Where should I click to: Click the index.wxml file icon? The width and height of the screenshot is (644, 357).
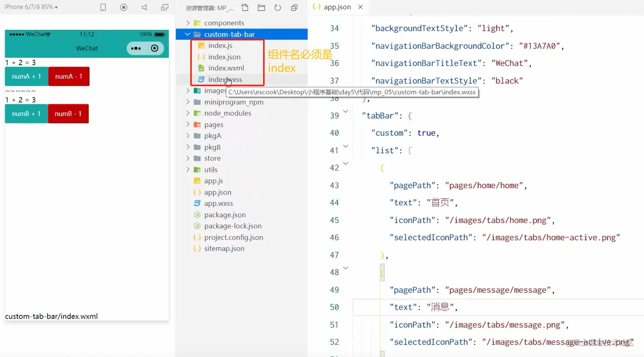pyautogui.click(x=201, y=68)
